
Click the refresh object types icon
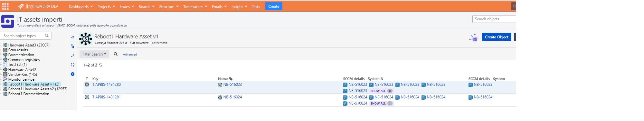(72, 65)
